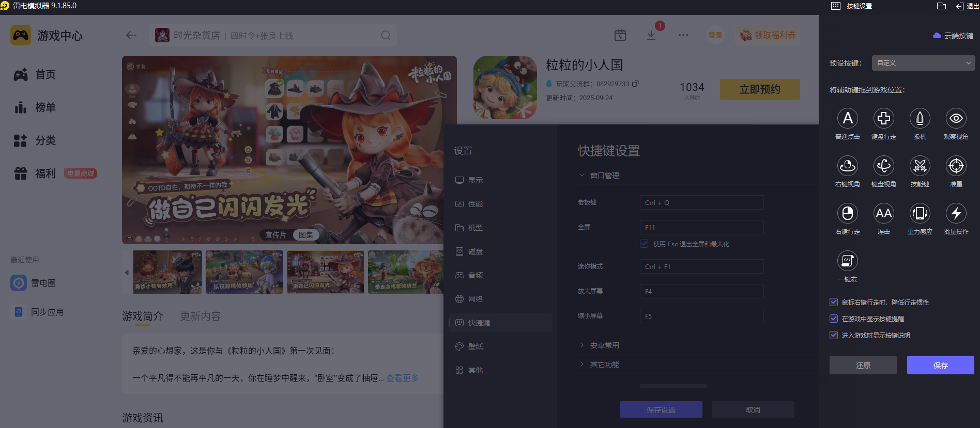
Task: Click 保存设置 in settings dialog
Action: tap(661, 409)
